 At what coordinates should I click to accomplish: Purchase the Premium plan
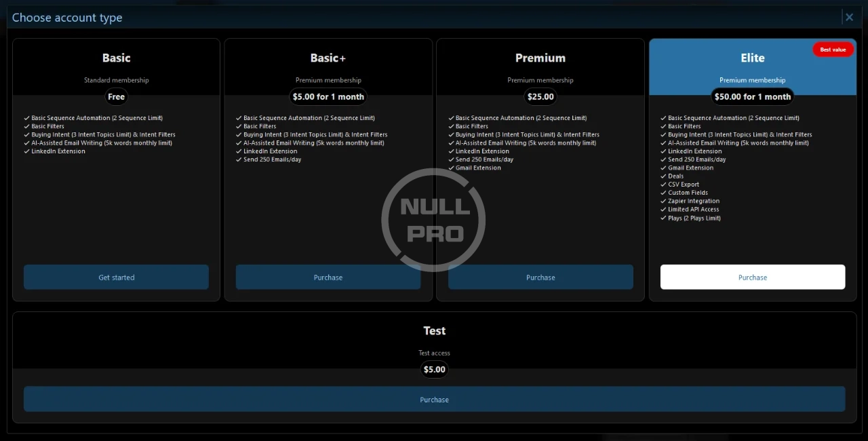click(x=540, y=277)
